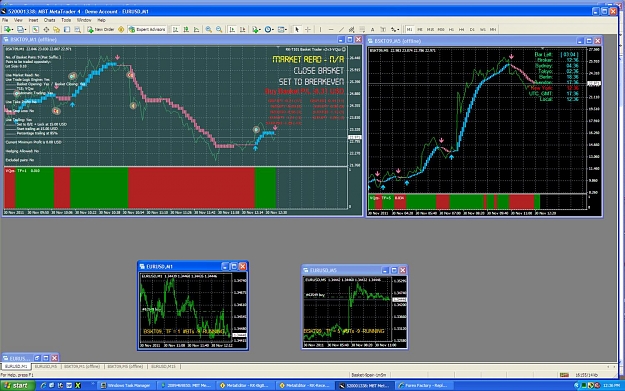Switch to the Forex Factory browser taskbar button
Screen dimensions: 625x391
(x=425, y=385)
